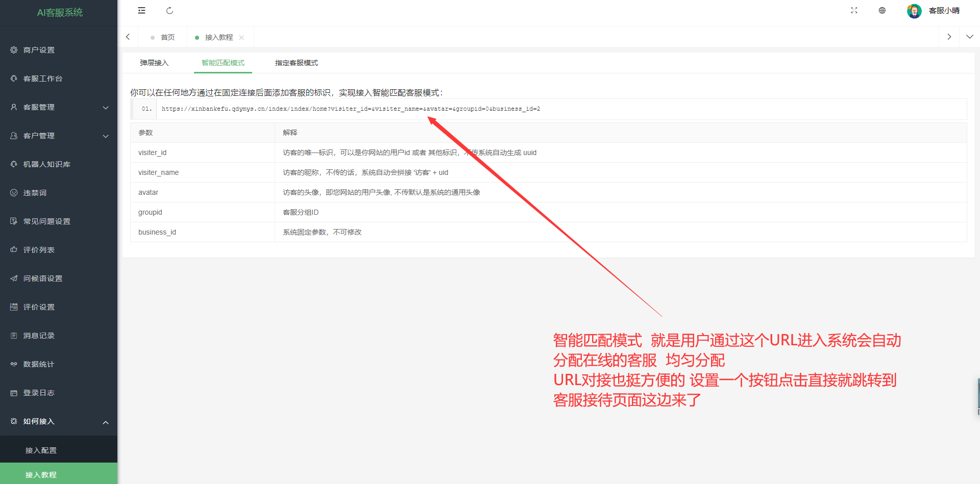Open 常见问题设置 in the sidebar
The image size is (980, 484).
tap(59, 221)
